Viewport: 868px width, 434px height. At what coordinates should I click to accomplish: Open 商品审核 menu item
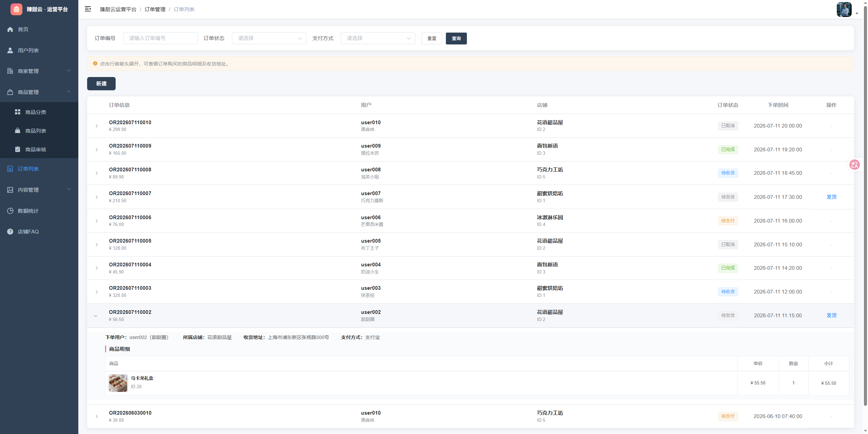[x=39, y=149]
